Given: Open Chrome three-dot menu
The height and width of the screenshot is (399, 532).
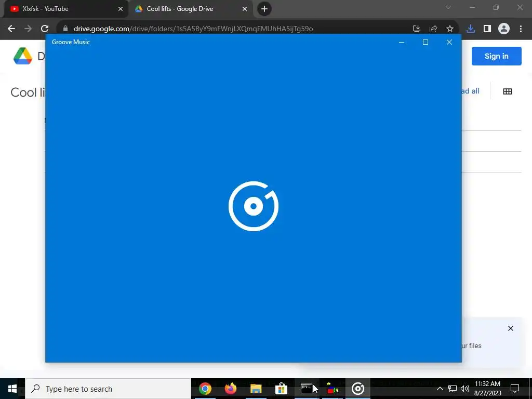Looking at the screenshot, I should coord(521,29).
